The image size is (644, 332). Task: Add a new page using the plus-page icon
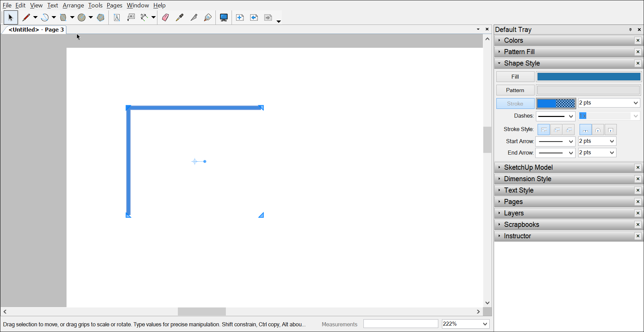tap(240, 17)
